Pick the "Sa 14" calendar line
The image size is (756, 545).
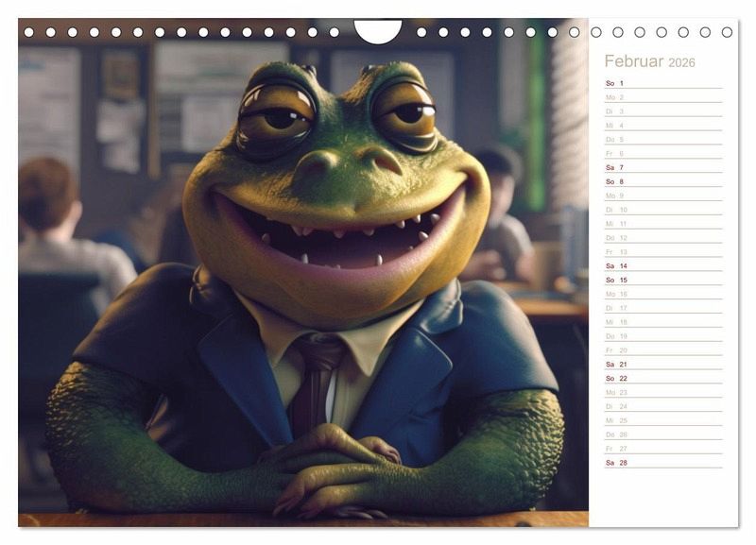[661, 265]
